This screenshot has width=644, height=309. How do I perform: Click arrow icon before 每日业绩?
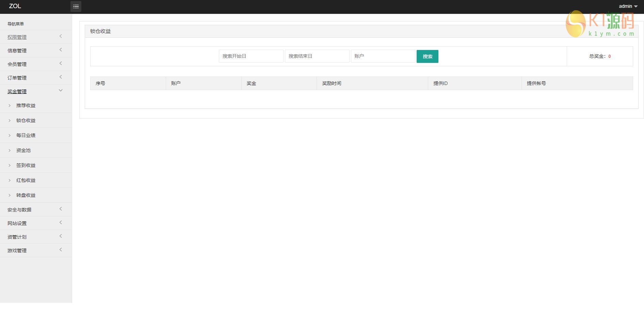[x=10, y=136]
